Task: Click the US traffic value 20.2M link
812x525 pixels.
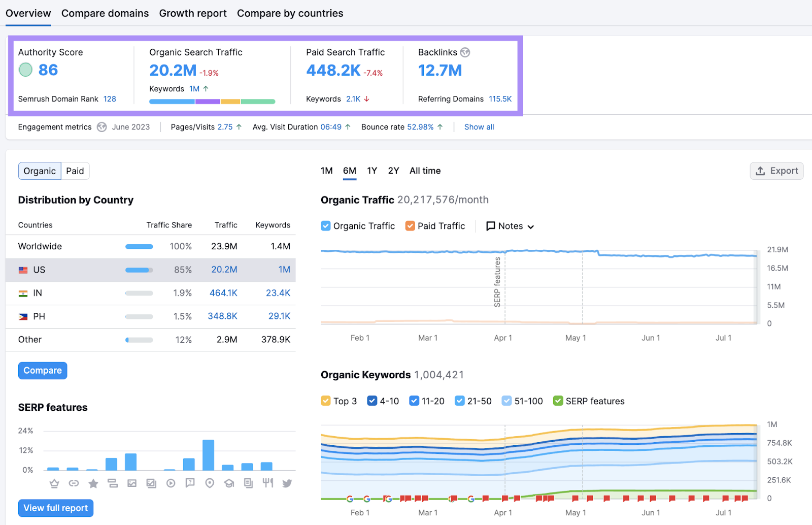Action: pos(224,270)
